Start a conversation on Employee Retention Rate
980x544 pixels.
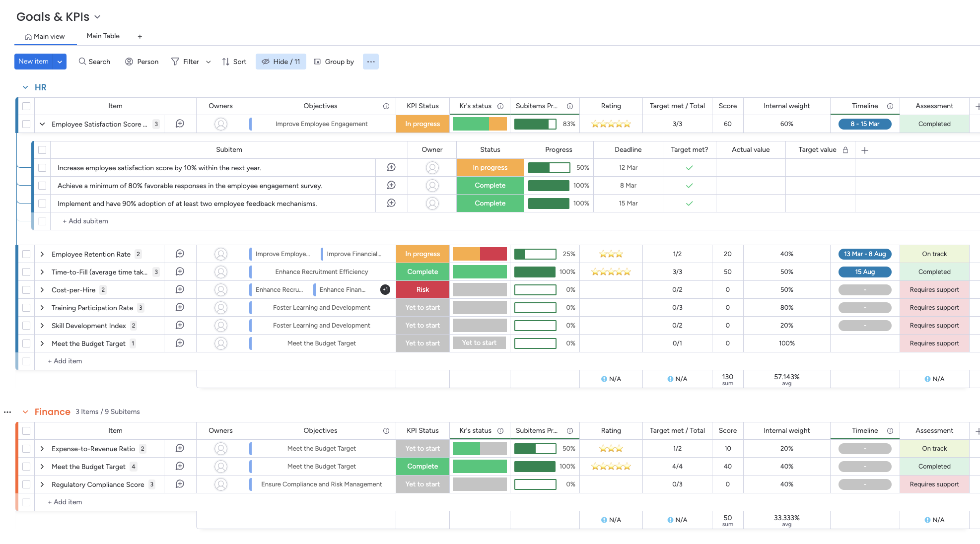pos(179,254)
